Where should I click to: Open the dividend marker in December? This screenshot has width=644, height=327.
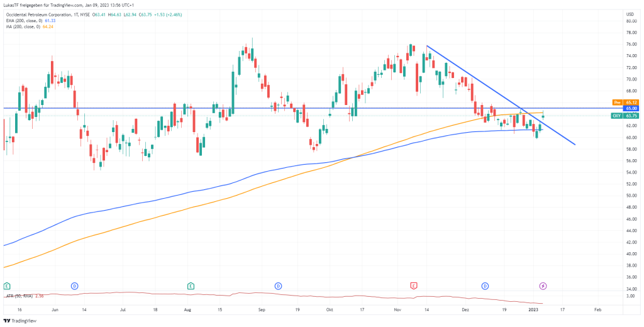(486, 286)
